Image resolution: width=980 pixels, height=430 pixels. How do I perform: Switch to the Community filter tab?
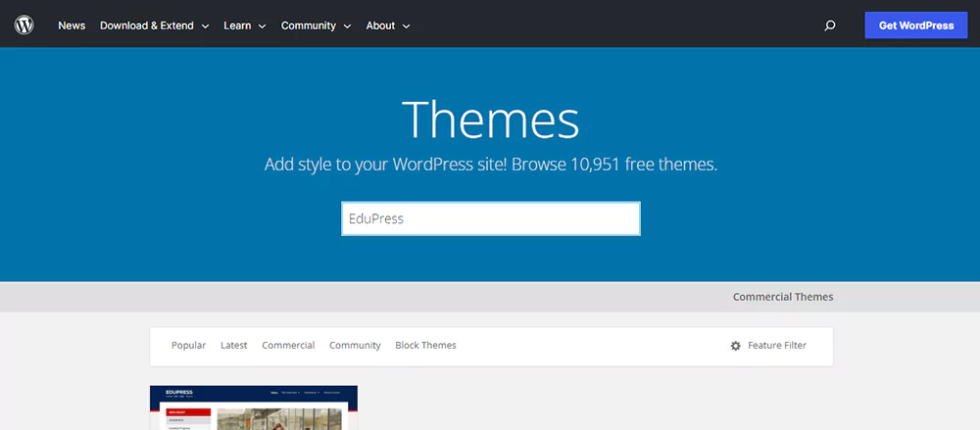click(355, 345)
